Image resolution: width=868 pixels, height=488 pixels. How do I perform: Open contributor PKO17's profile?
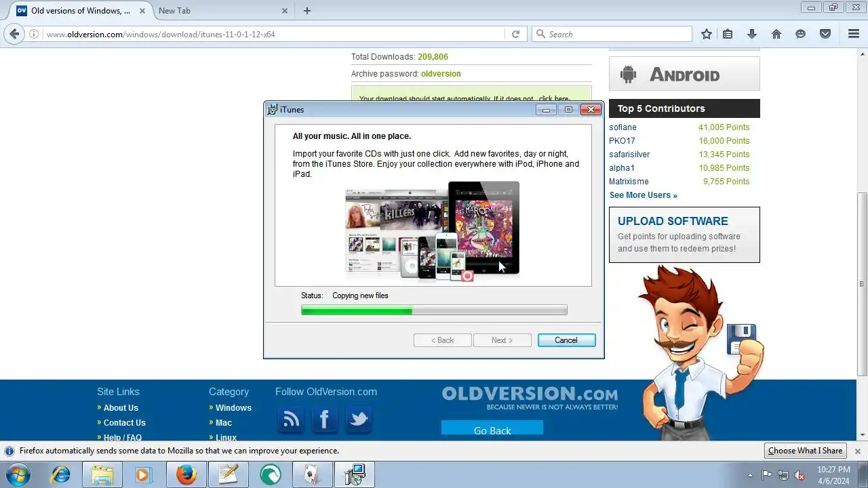click(x=622, y=141)
